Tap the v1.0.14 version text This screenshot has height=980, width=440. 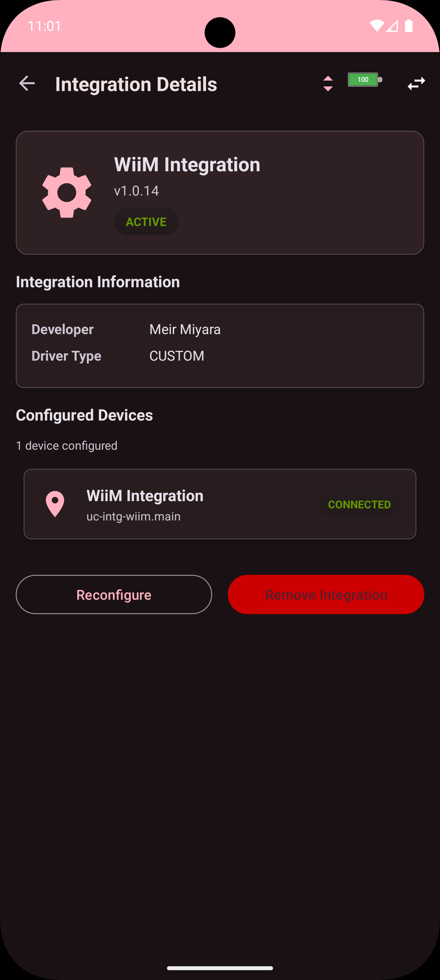137,191
